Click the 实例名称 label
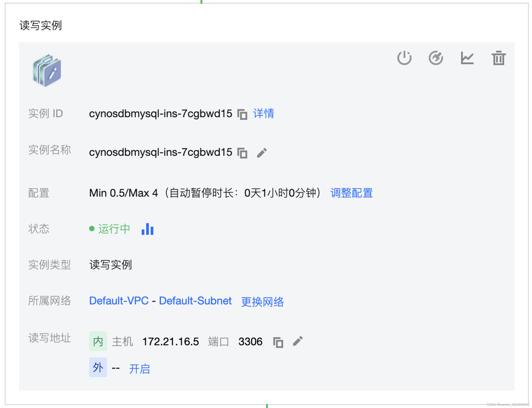Viewport: 532px width, 408px height. (50, 150)
